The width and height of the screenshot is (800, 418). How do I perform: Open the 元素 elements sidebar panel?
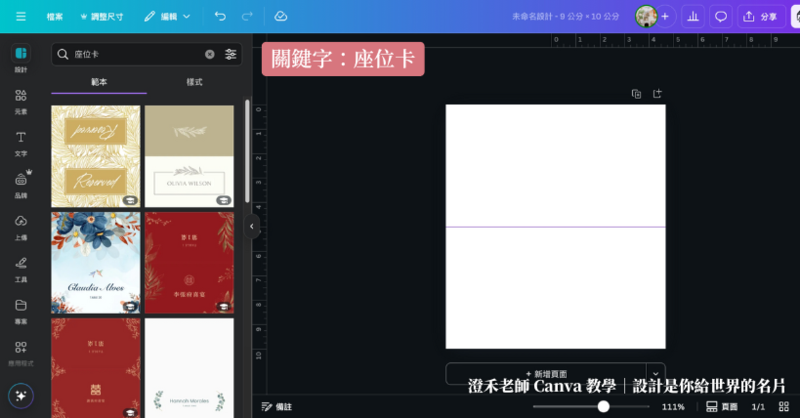(x=21, y=101)
